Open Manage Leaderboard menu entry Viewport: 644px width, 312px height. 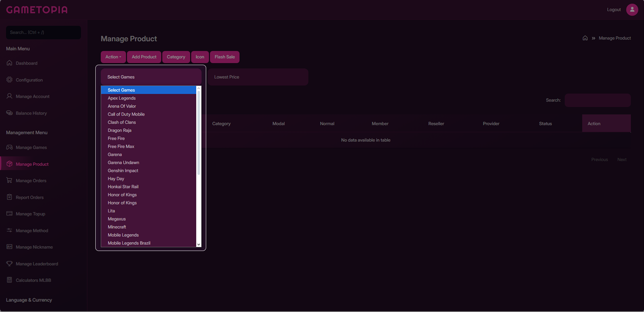(37, 264)
